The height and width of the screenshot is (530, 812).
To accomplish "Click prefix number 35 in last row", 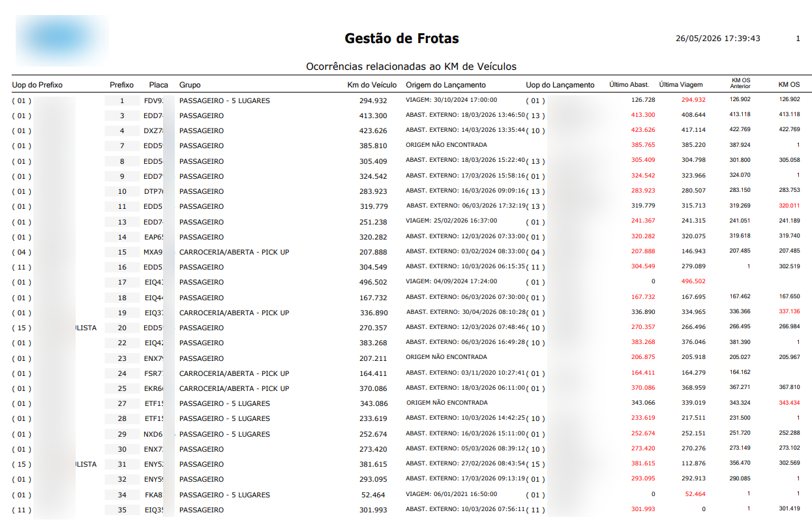I will tap(122, 510).
